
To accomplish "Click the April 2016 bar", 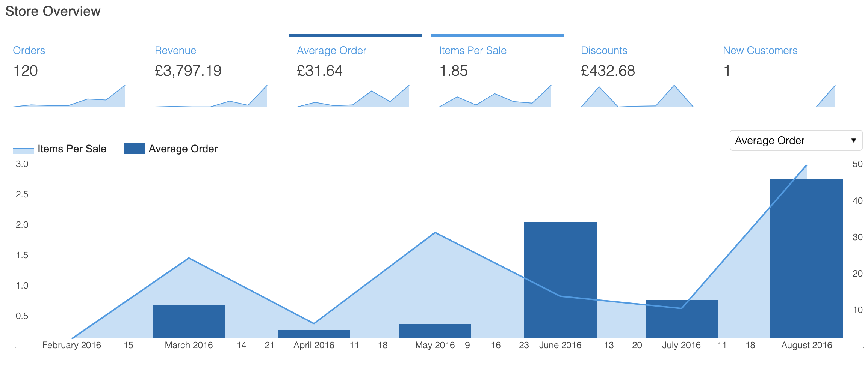I will tap(314, 334).
